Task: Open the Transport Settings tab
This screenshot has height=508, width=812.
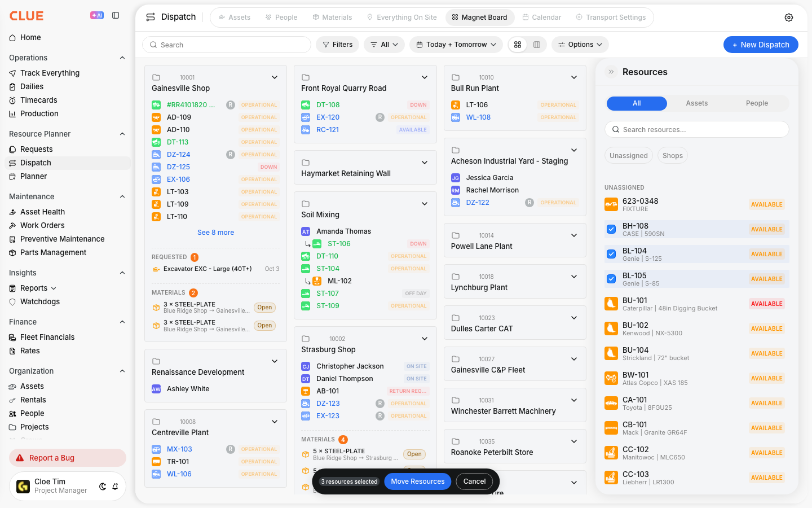Action: (x=611, y=17)
